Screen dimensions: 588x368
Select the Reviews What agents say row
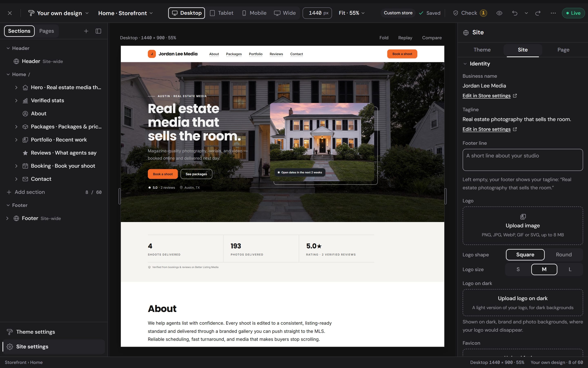click(x=54, y=153)
